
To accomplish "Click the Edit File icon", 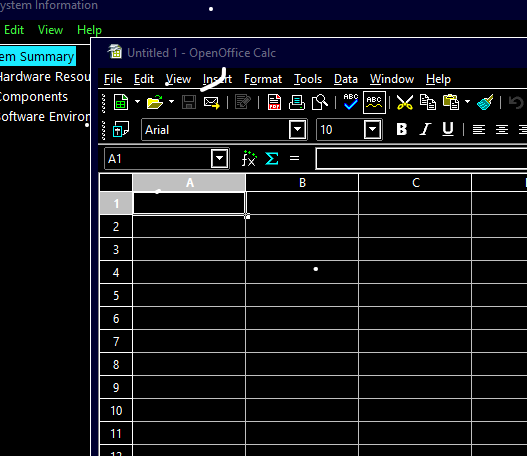I will (243, 102).
